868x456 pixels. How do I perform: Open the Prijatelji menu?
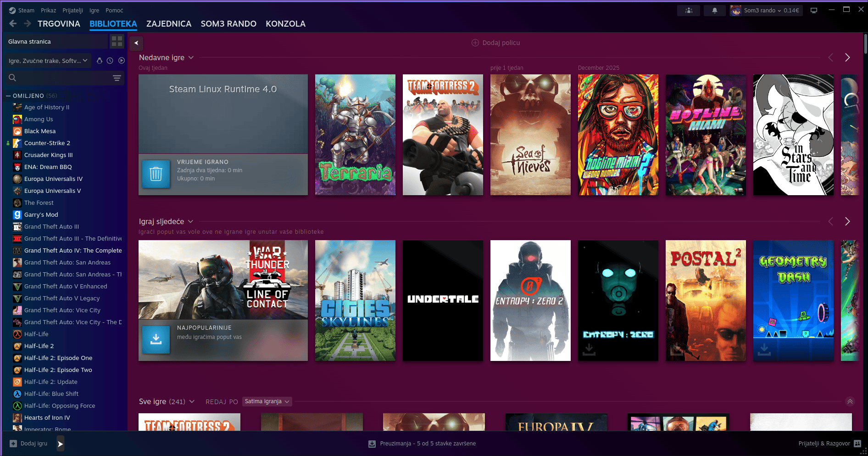click(x=72, y=10)
